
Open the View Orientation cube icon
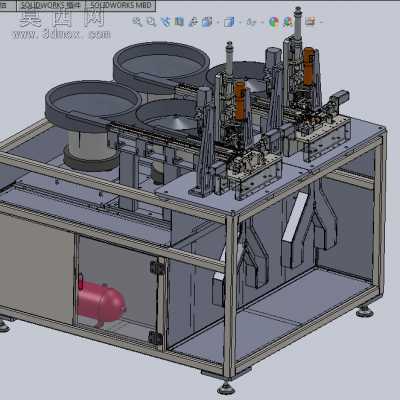pyautogui.click(x=207, y=22)
